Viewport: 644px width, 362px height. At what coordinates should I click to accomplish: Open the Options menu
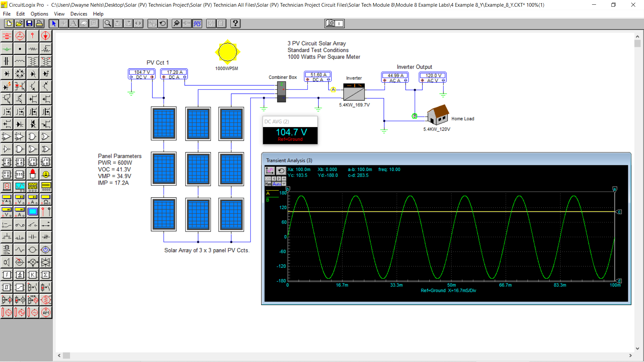39,14
